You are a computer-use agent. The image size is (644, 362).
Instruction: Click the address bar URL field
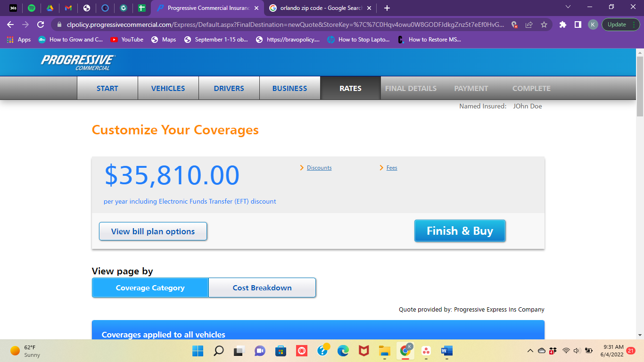[285, 25]
